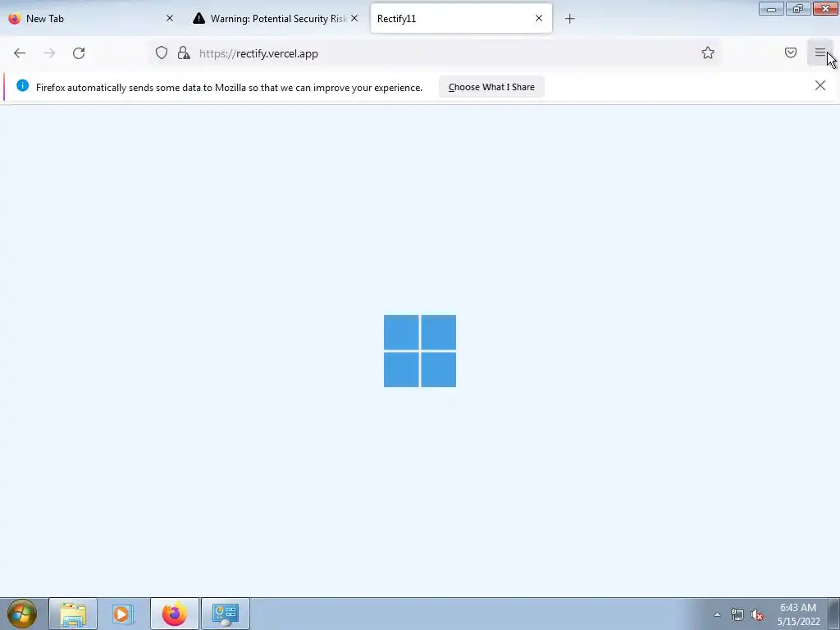Switch to the New Tab tab
Viewport: 840px width, 630px height.
[x=92, y=18]
